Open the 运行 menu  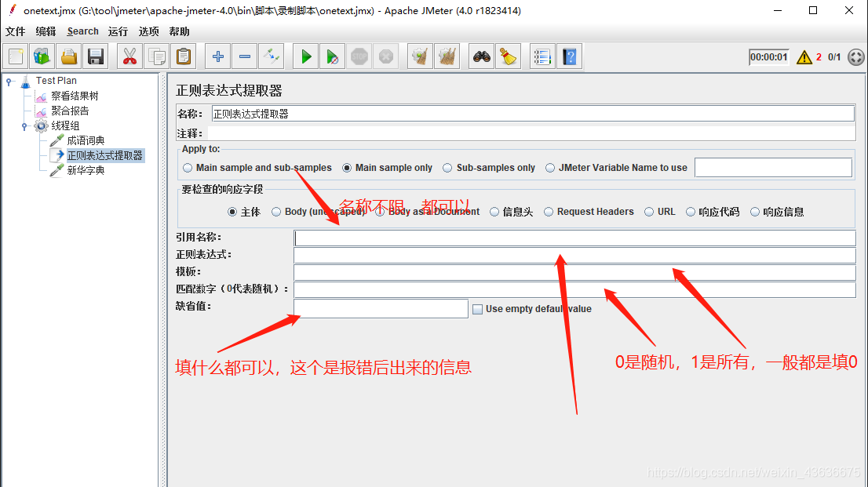pyautogui.click(x=118, y=31)
